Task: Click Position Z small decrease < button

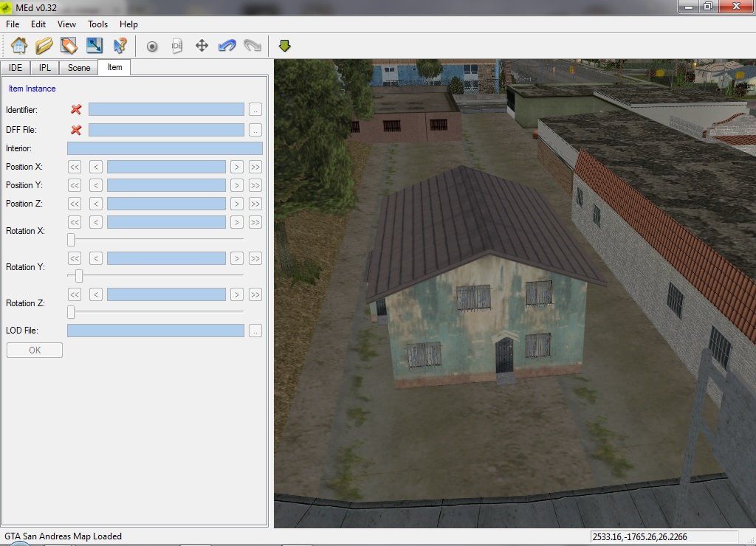Action: pyautogui.click(x=96, y=204)
